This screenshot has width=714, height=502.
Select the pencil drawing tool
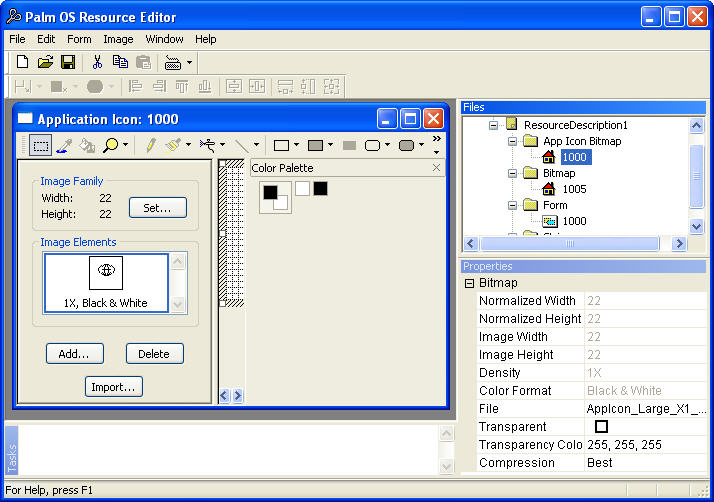(x=150, y=145)
